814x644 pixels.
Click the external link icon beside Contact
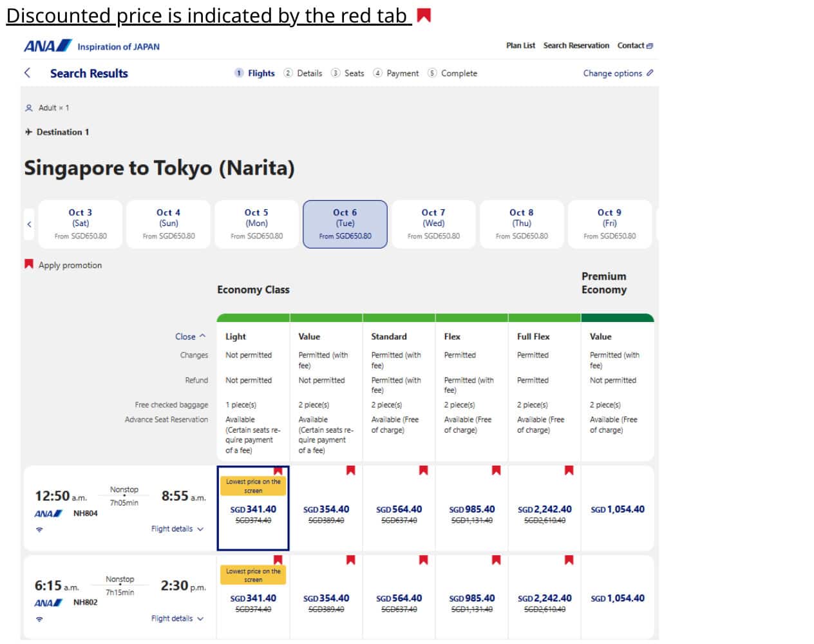click(x=650, y=46)
